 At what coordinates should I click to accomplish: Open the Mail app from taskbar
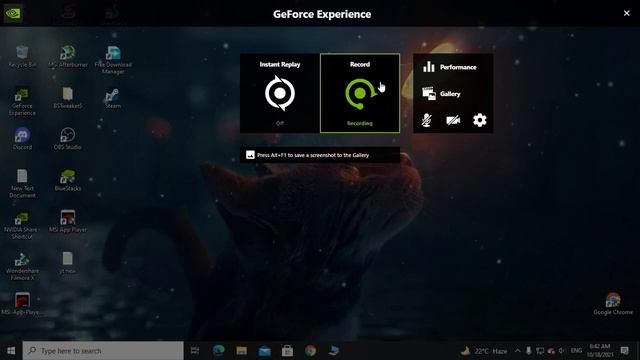click(264, 351)
